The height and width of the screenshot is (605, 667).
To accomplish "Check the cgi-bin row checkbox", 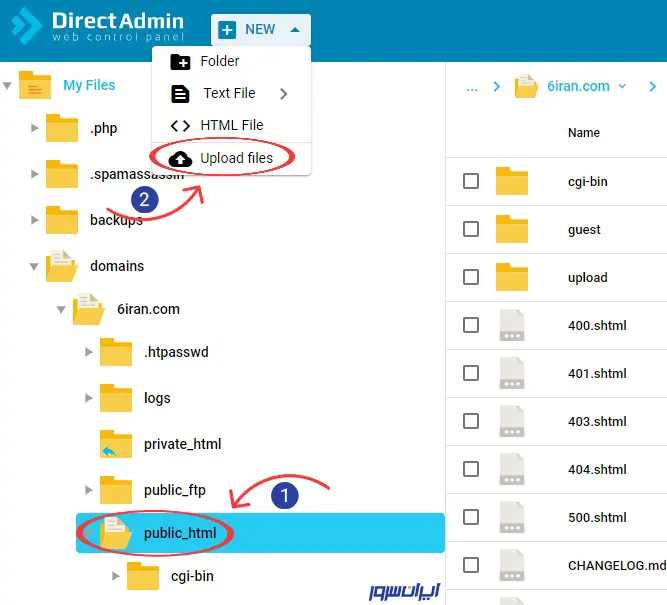I will [x=471, y=181].
